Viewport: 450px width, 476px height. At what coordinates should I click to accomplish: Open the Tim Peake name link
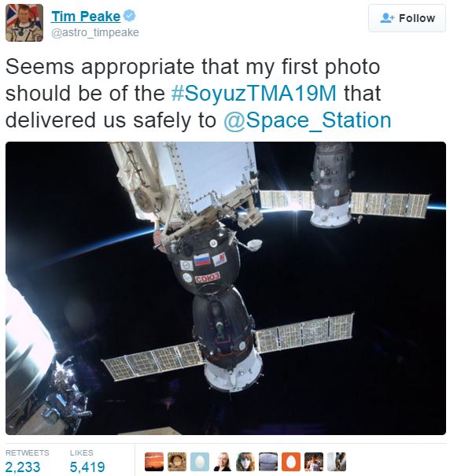click(86, 17)
